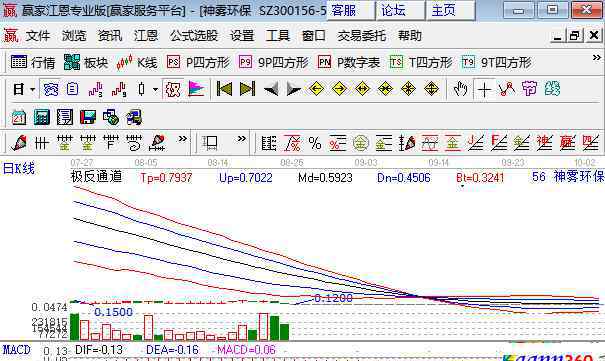Click the yellow diamond horizontal-compress icon

(385, 89)
